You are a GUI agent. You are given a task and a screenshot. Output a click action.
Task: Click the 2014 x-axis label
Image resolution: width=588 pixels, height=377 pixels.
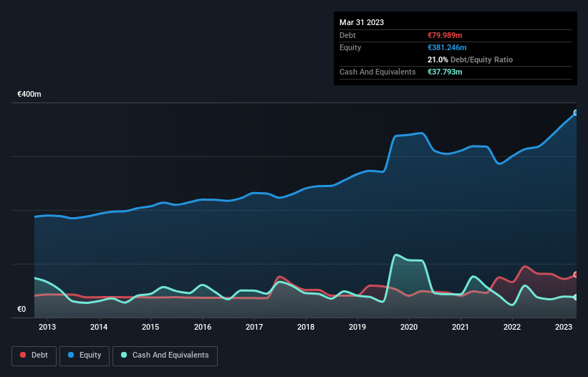(x=99, y=327)
